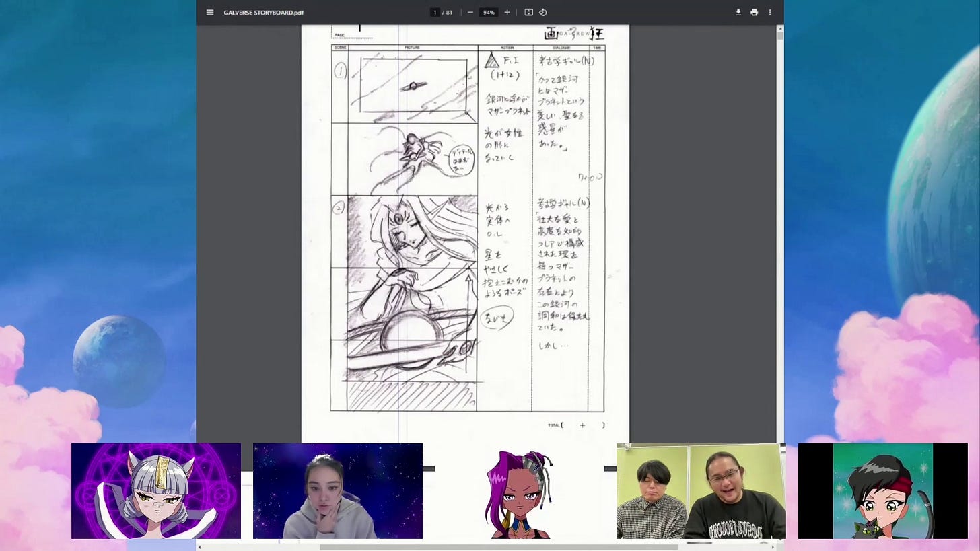Print the PDF document

click(x=754, y=12)
